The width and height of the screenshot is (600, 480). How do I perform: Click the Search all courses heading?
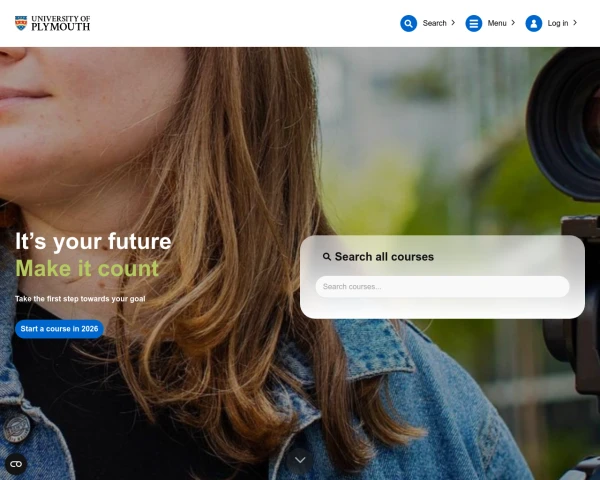pos(384,257)
